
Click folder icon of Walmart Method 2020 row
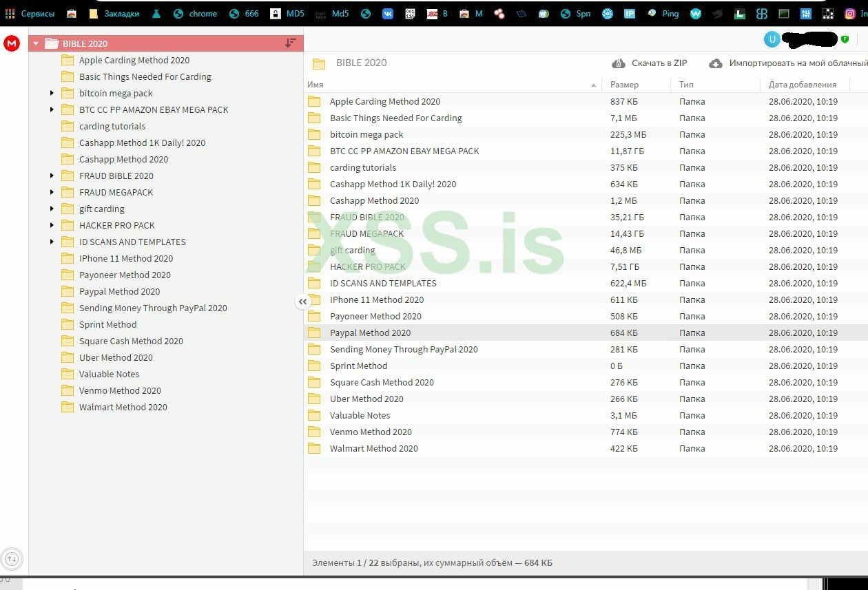point(314,448)
